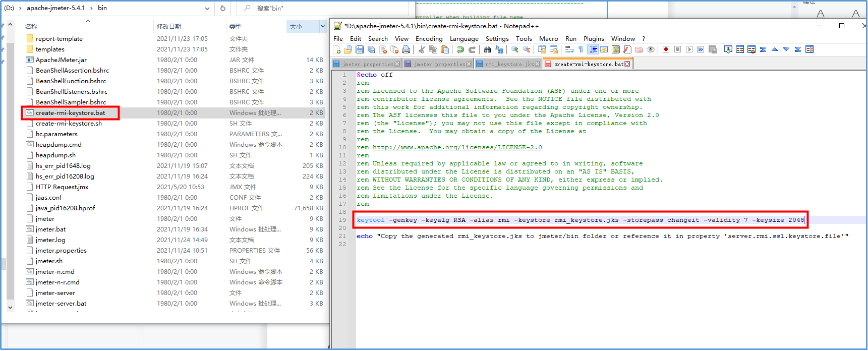Expand the breadcrumb chevron after apache-jmeter-5.4.1
This screenshot has height=351, width=868.
click(x=92, y=8)
